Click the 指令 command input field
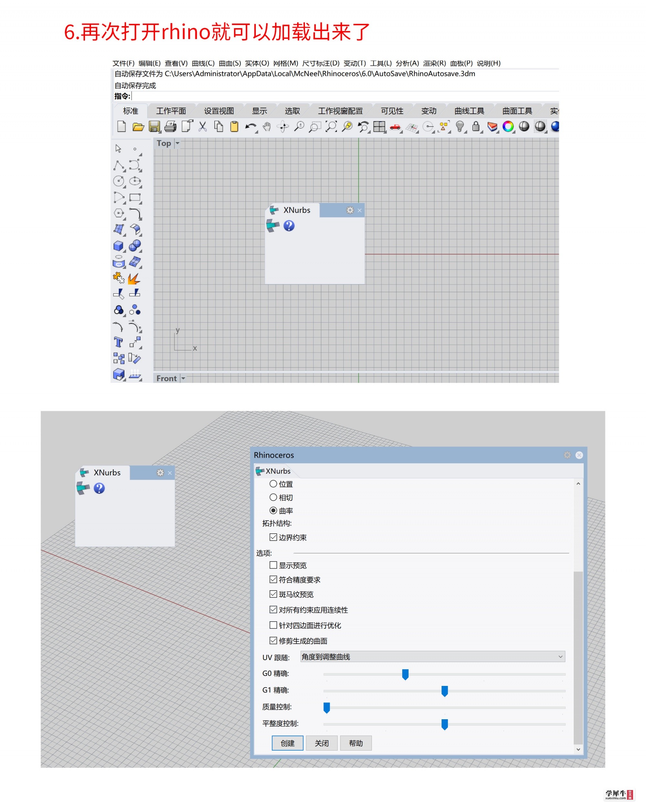Viewport: 646px width, 812px height. tap(344, 96)
